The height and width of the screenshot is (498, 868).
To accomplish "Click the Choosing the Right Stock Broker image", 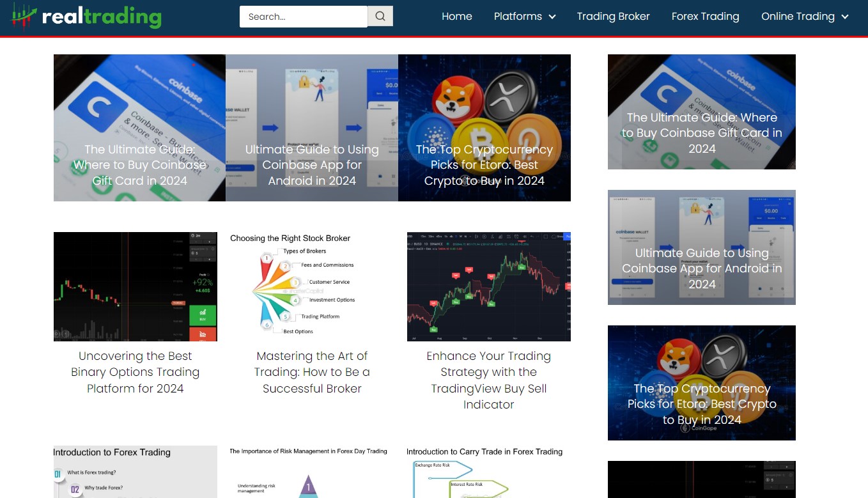I will [x=312, y=286].
